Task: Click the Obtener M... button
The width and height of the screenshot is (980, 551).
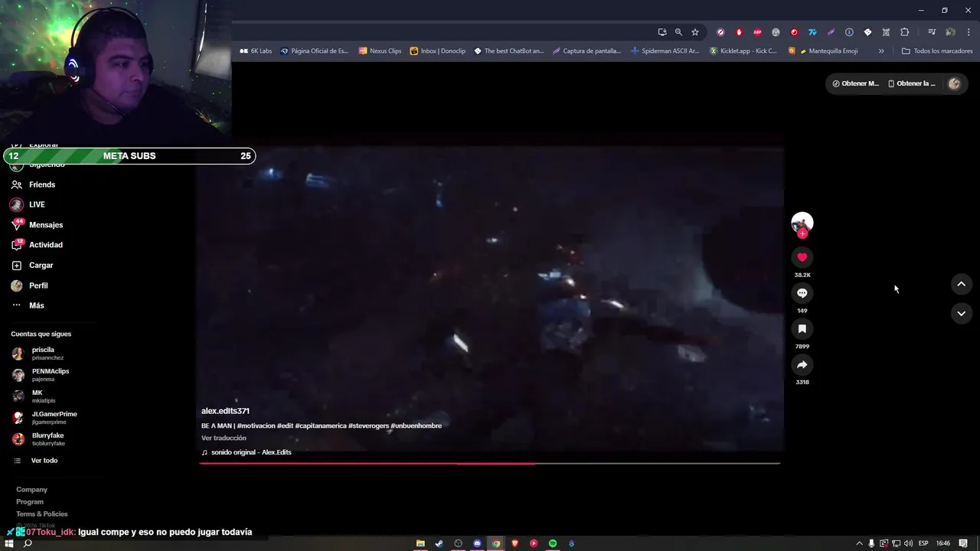Action: [856, 83]
